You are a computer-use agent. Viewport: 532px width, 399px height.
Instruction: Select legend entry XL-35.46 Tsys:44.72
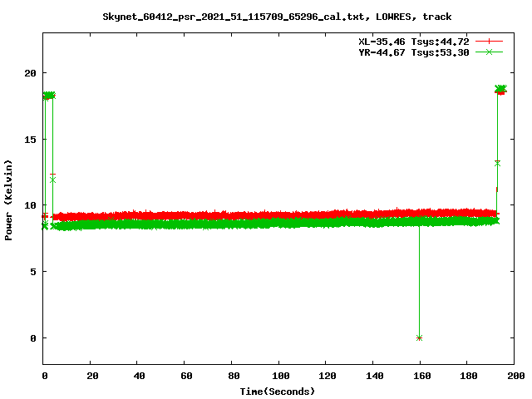click(x=414, y=42)
